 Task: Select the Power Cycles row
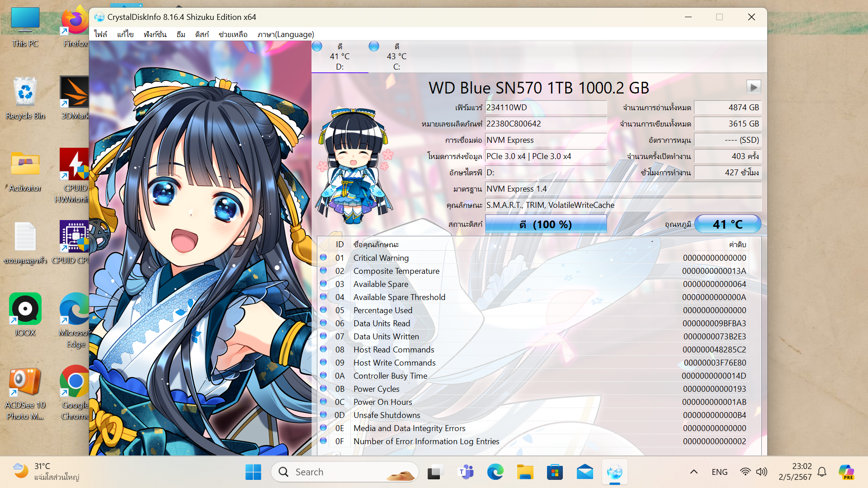pyautogui.click(x=533, y=389)
